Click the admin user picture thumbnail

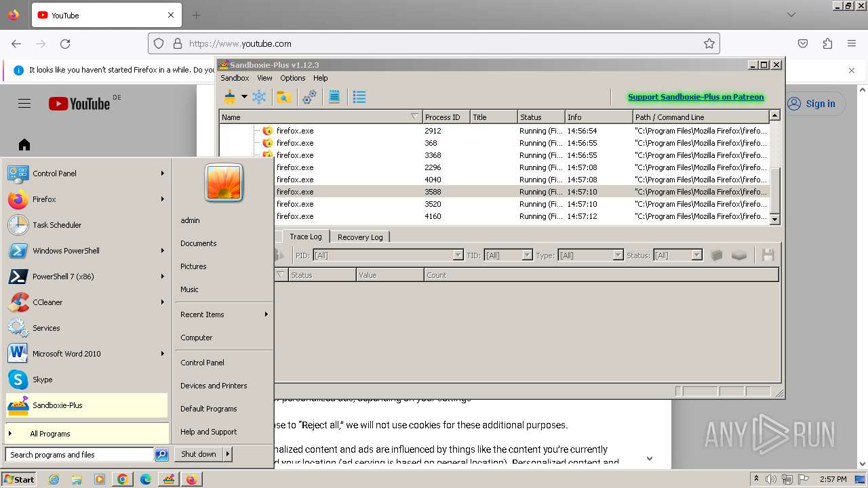click(x=224, y=182)
